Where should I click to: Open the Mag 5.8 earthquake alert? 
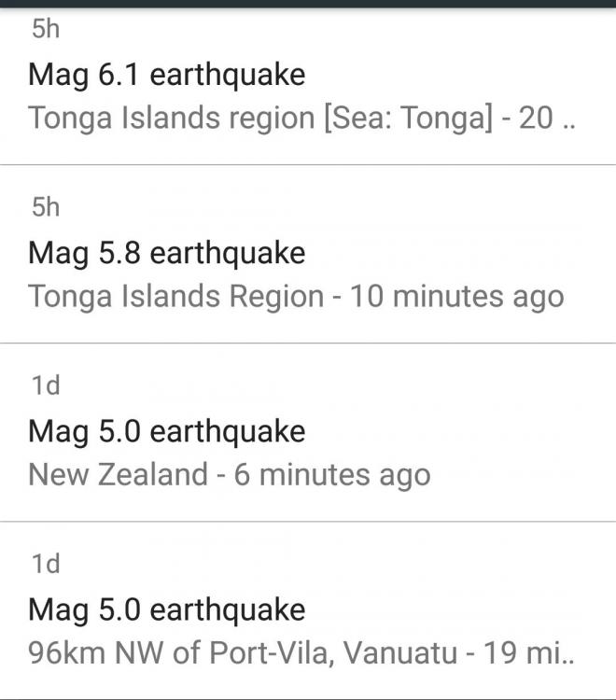click(x=167, y=253)
